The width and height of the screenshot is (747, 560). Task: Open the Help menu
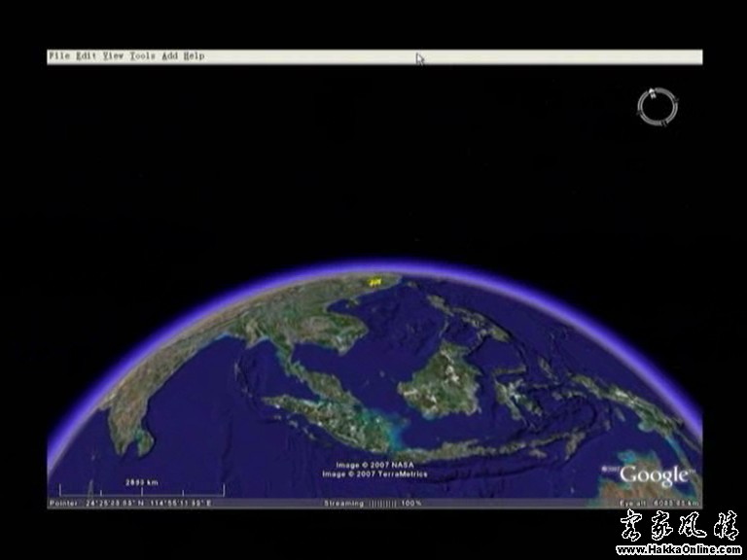tap(194, 56)
